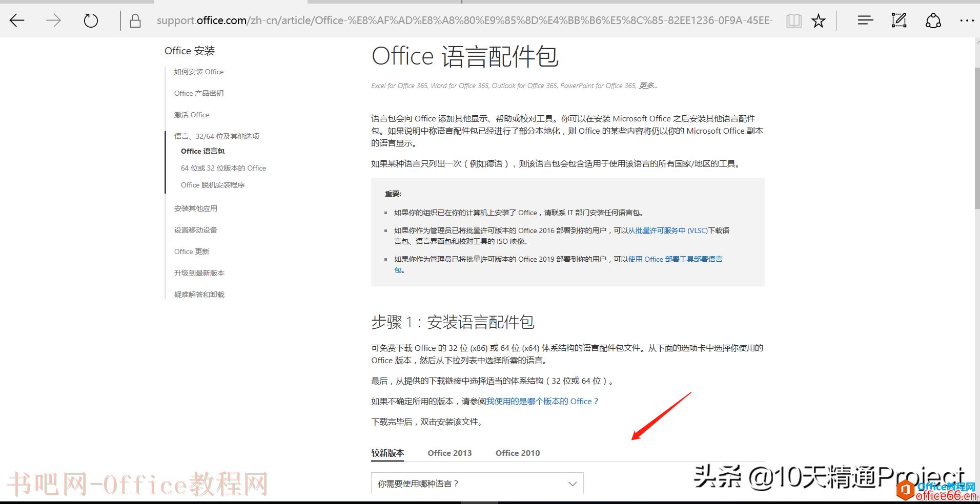980x504 pixels.
Task: Switch to the Office 2013 tab
Action: coord(450,453)
